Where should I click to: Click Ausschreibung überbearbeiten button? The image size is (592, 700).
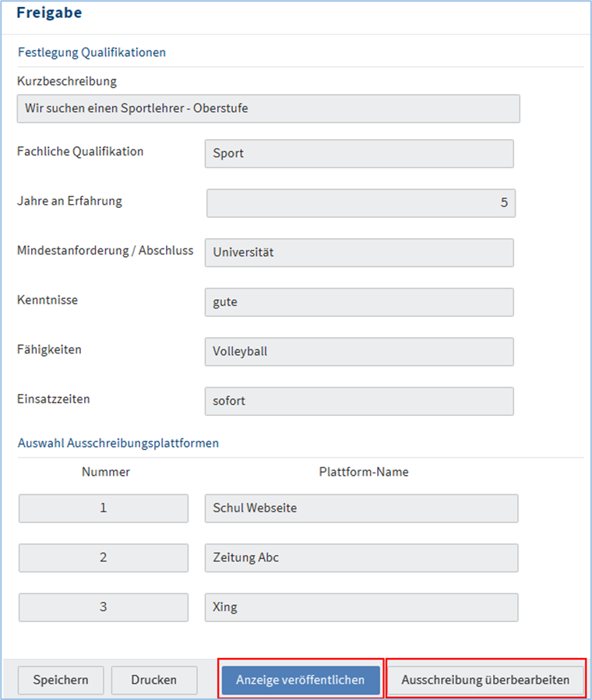pos(485,680)
